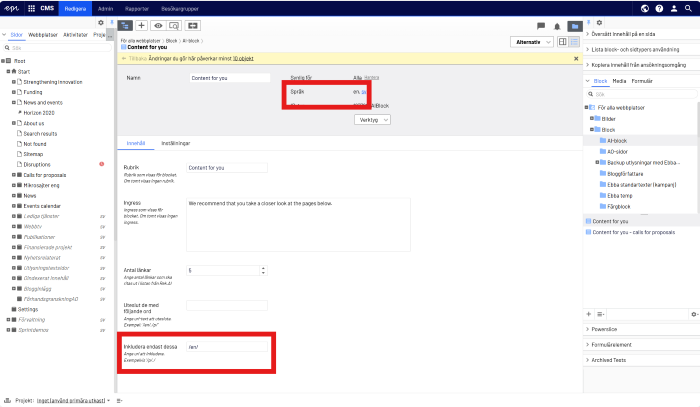
Task: Open the user profile icon
Action: tap(674, 8)
